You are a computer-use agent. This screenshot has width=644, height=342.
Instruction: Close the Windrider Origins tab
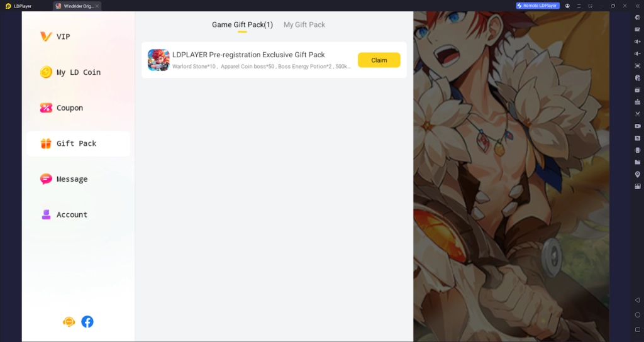coord(97,6)
